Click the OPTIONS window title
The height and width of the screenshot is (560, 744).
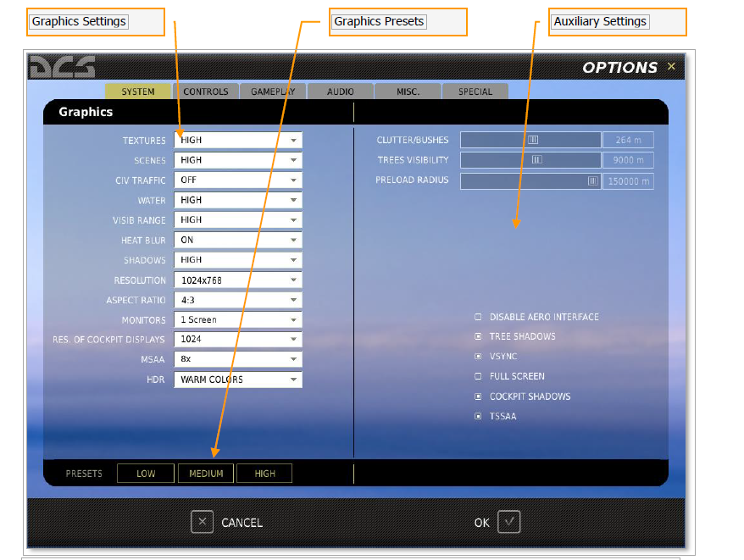(x=619, y=68)
